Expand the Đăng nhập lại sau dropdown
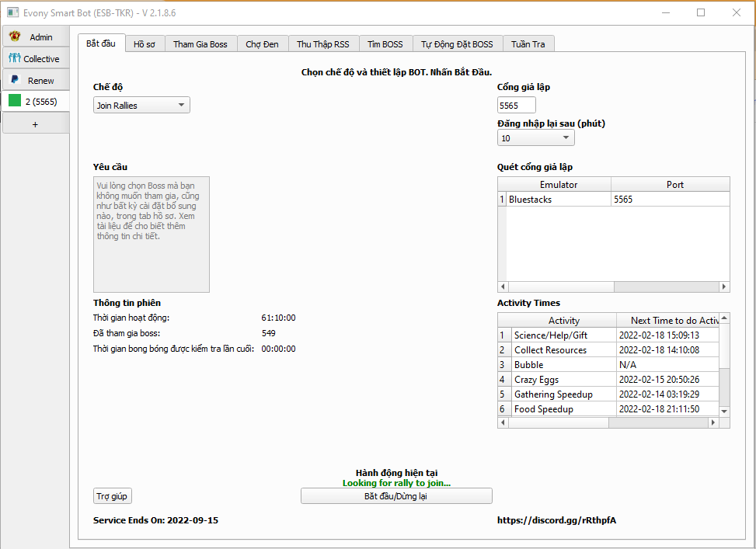This screenshot has width=756, height=549. pyautogui.click(x=535, y=138)
